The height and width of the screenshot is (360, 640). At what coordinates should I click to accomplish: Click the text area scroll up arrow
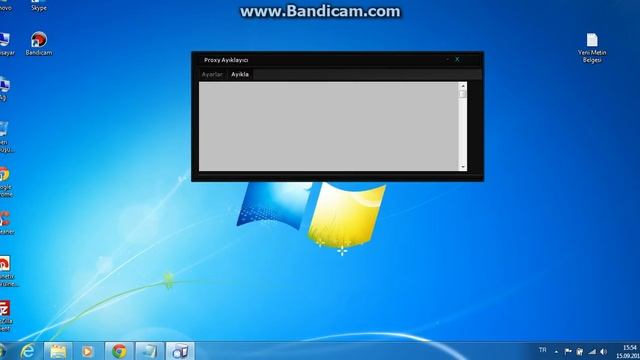click(463, 86)
